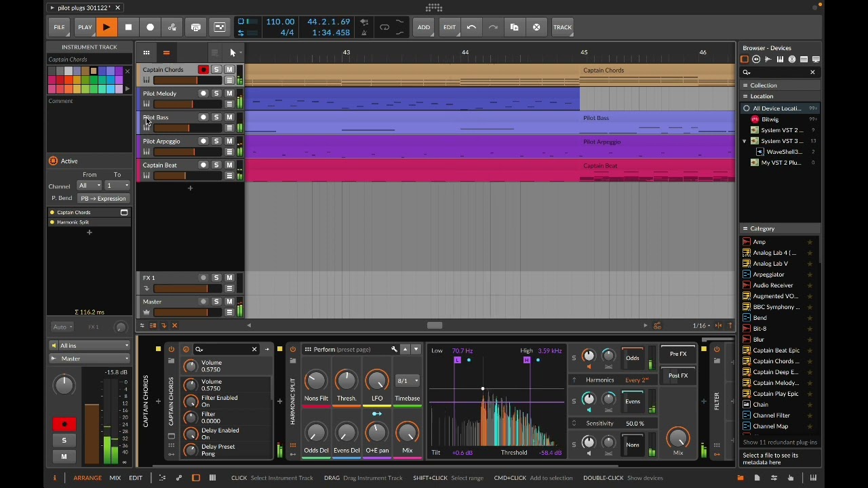Collapse the Collection section header
The image size is (868, 488).
pyautogui.click(x=780, y=85)
